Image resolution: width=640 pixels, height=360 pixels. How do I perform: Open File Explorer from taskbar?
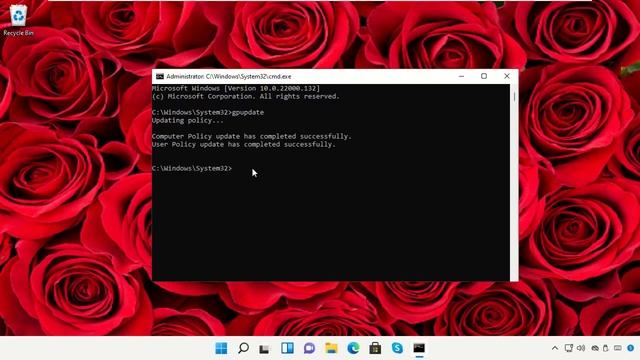point(331,348)
